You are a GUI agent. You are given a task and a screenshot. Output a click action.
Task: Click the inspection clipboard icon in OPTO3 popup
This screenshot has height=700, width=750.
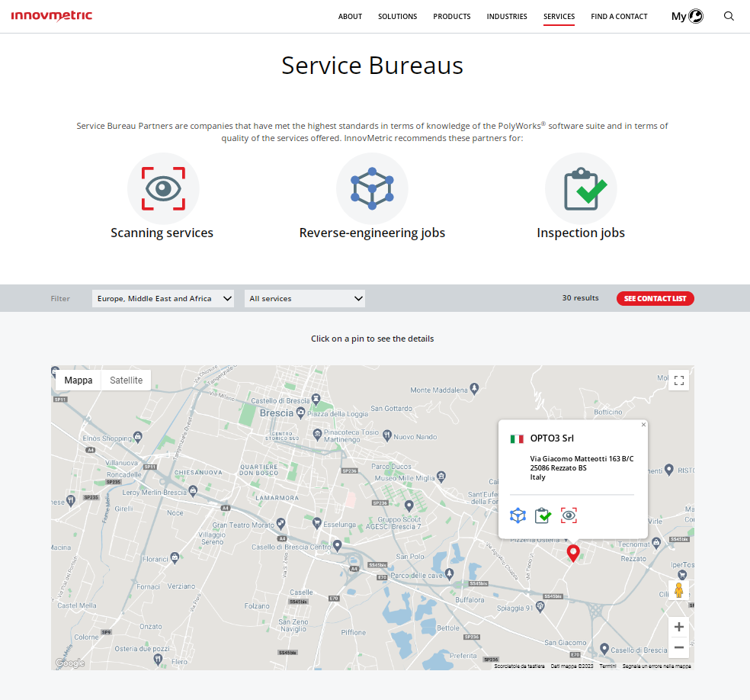[x=543, y=515]
